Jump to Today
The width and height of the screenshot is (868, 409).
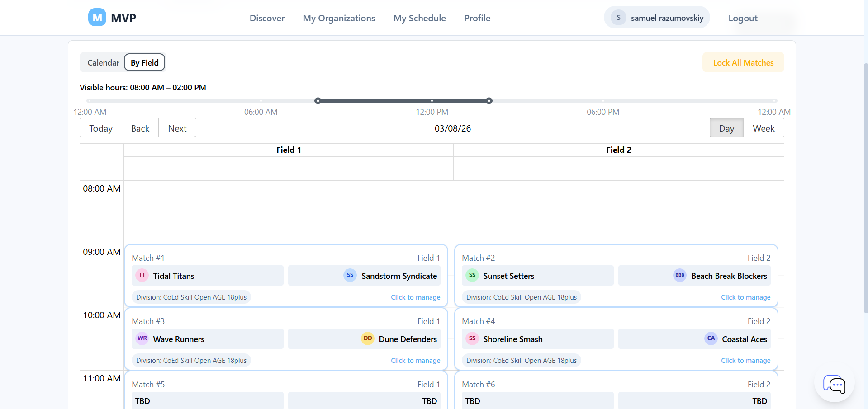pyautogui.click(x=100, y=128)
